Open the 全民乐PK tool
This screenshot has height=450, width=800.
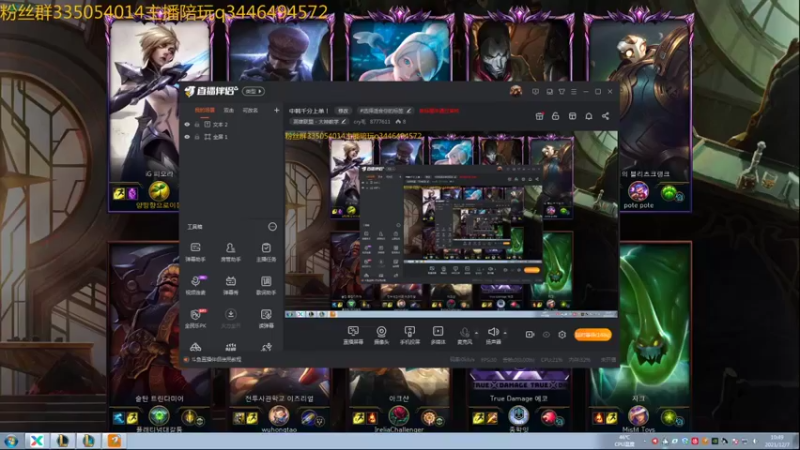pos(195,318)
